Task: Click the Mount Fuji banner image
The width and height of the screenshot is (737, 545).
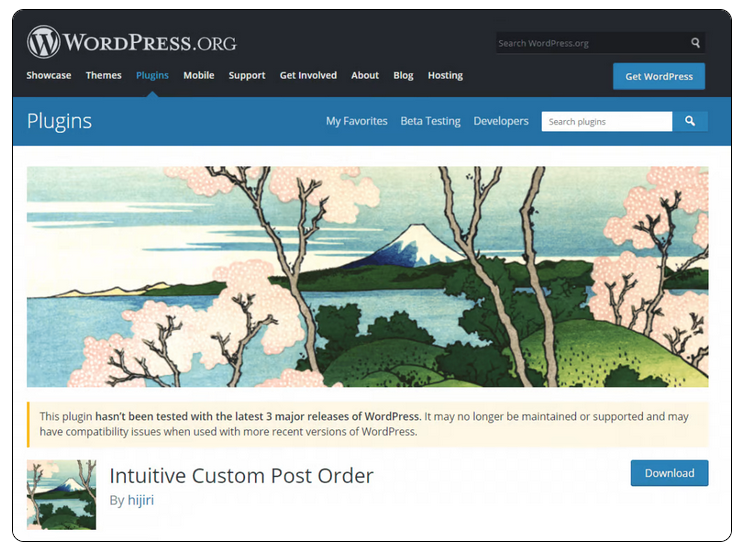Action: pos(368,277)
